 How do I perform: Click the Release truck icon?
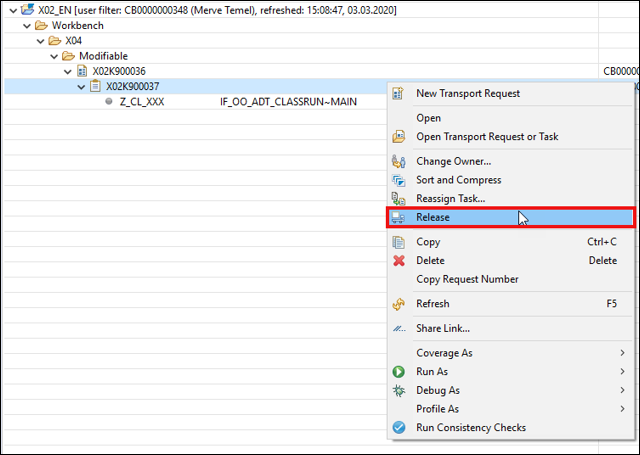pyautogui.click(x=398, y=218)
